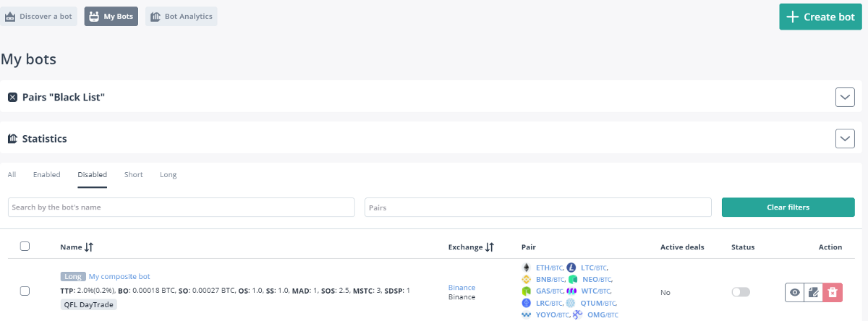
Task: Click the OMG coin icon
Action: [x=578, y=314]
